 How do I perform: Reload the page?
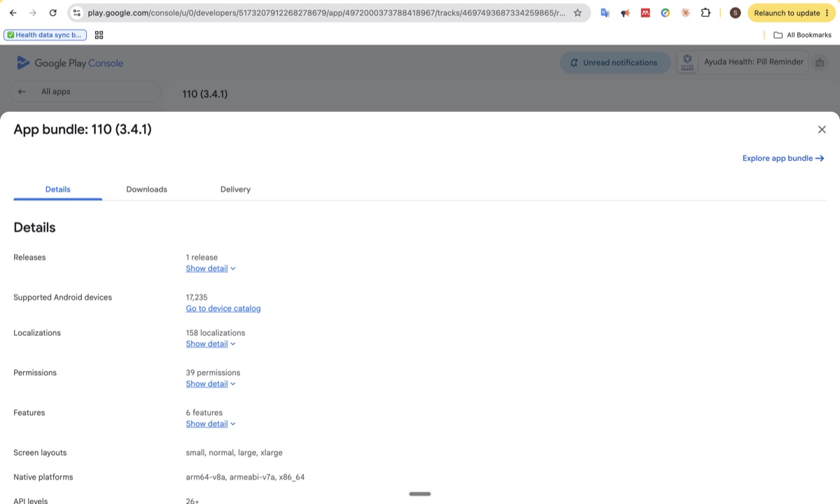[53, 13]
